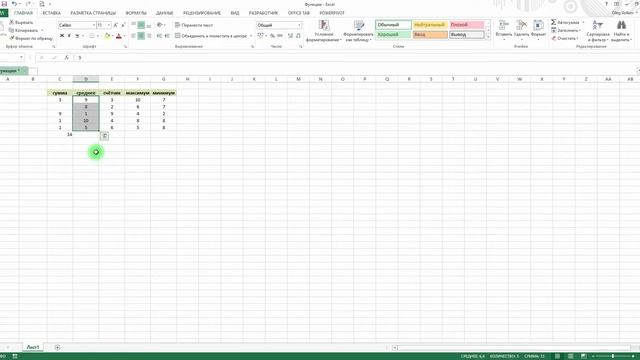Decrease the font size

click(x=123, y=25)
